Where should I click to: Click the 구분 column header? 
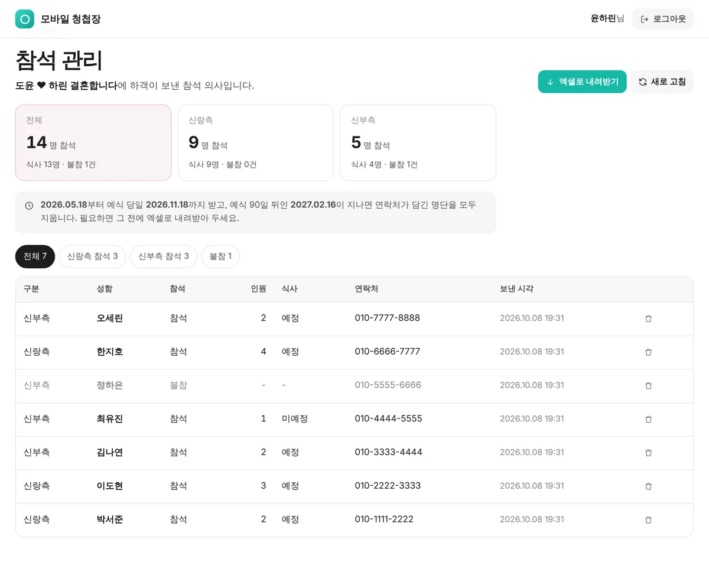point(31,289)
